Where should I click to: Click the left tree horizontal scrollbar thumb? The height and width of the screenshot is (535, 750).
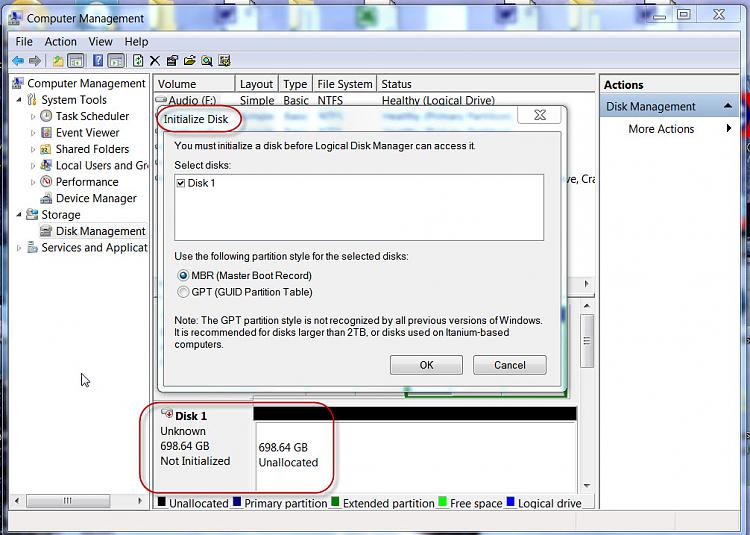[x=68, y=501]
